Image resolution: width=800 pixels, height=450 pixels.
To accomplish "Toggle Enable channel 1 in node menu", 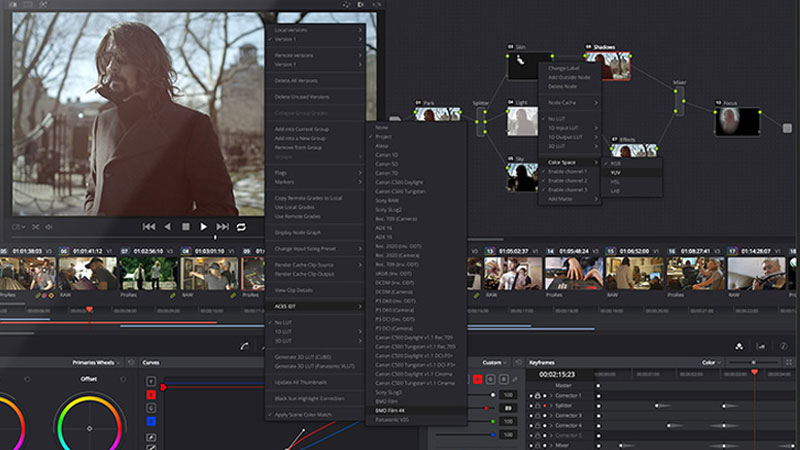I will point(568,171).
